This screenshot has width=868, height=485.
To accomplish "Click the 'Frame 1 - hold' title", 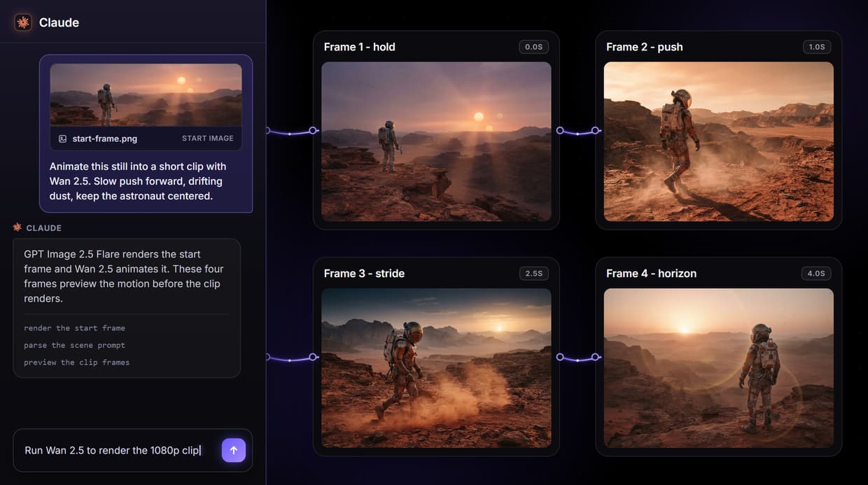I will coord(360,47).
